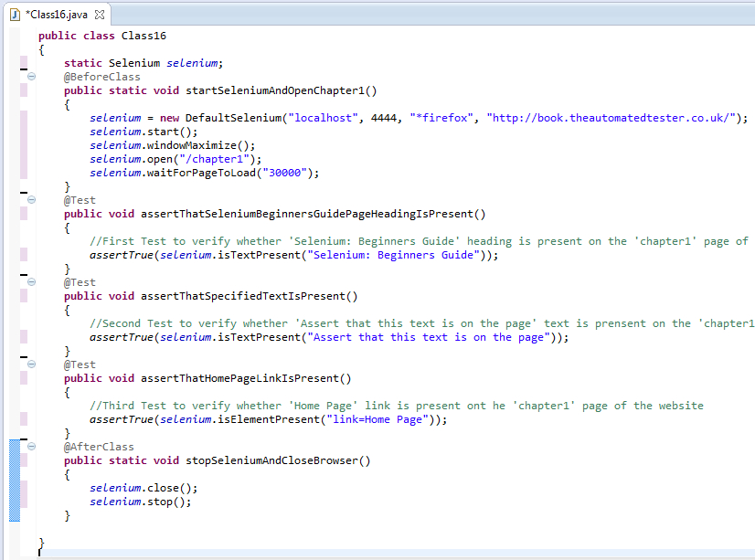Click the pink change marker beside selenium.start()
Viewport: 755px width, 560px height.
point(23,131)
